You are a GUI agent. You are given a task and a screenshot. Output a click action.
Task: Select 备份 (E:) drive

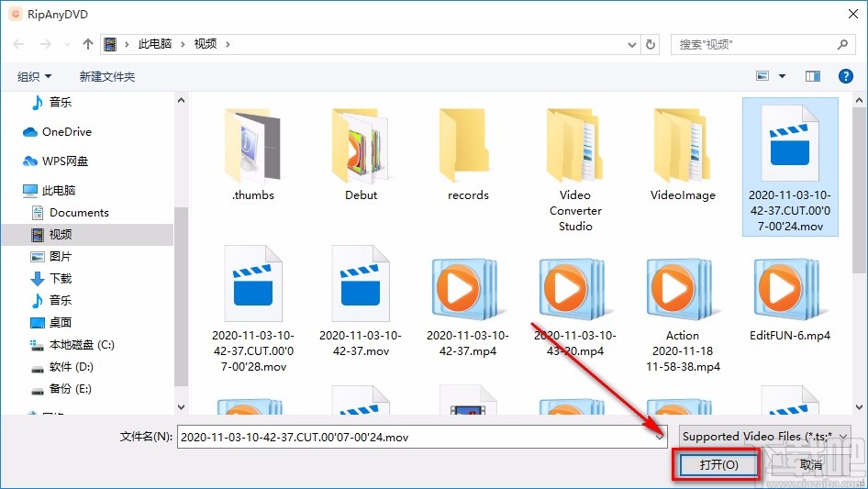coord(61,389)
